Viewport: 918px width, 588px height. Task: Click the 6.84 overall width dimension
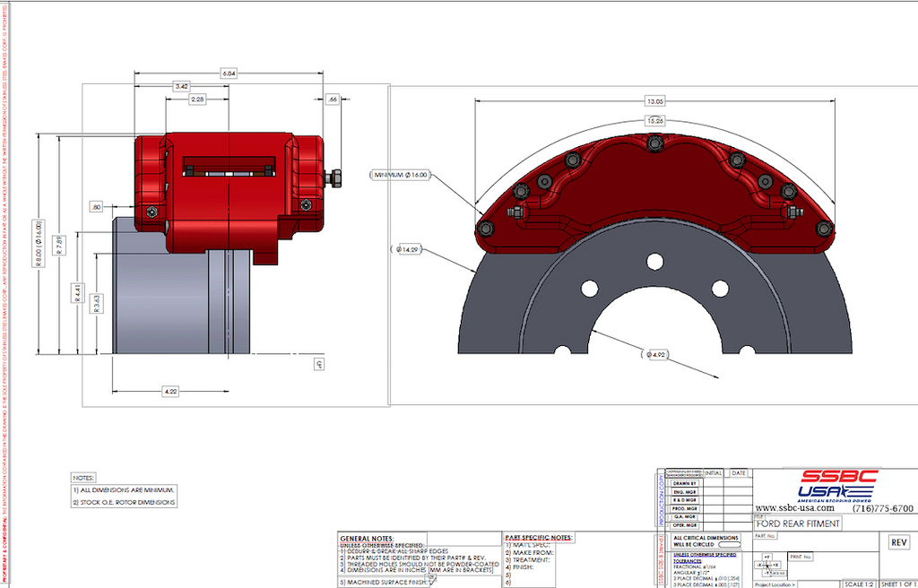pos(229,73)
